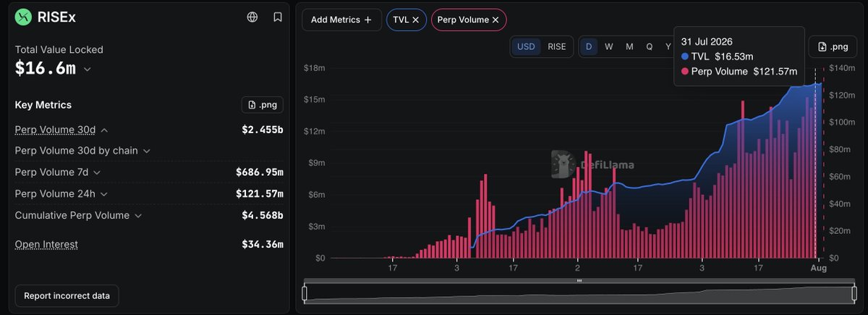Image resolution: width=868 pixels, height=315 pixels.
Task: Select weekly (W) interval
Action: [x=609, y=46]
